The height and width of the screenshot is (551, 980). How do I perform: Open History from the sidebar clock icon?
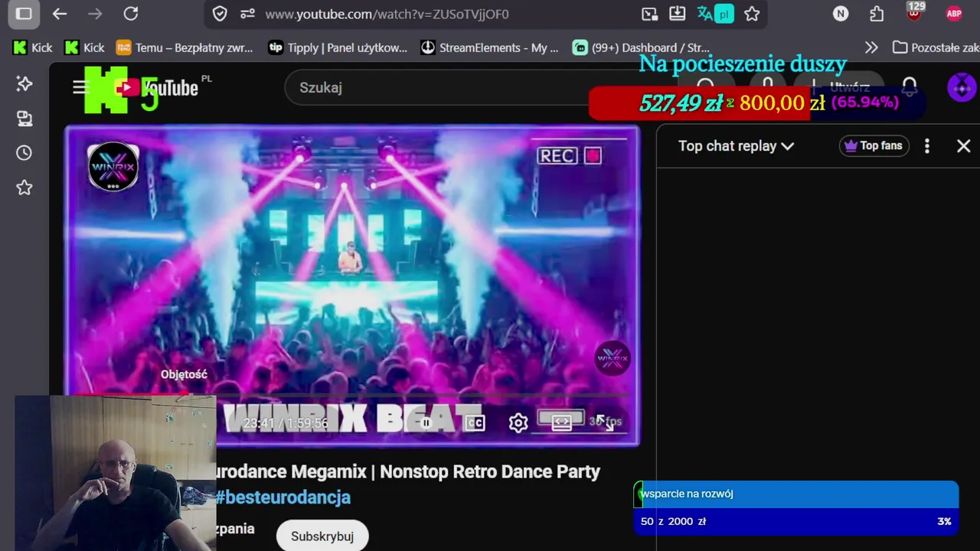click(x=24, y=153)
